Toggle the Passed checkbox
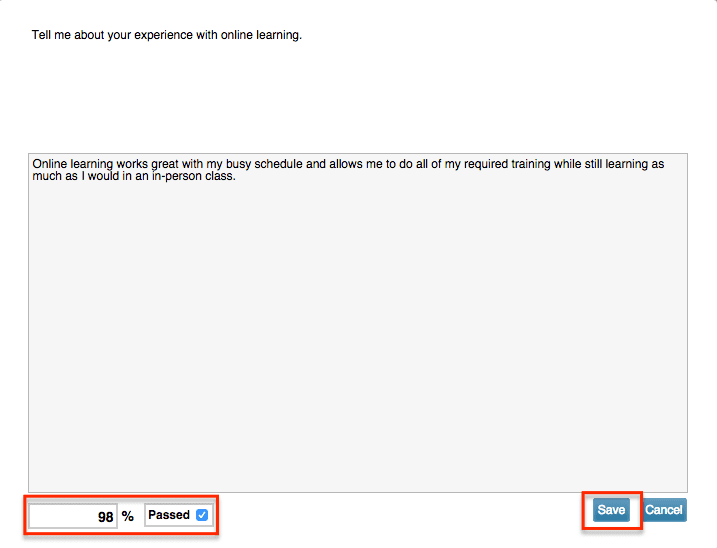 [x=202, y=515]
